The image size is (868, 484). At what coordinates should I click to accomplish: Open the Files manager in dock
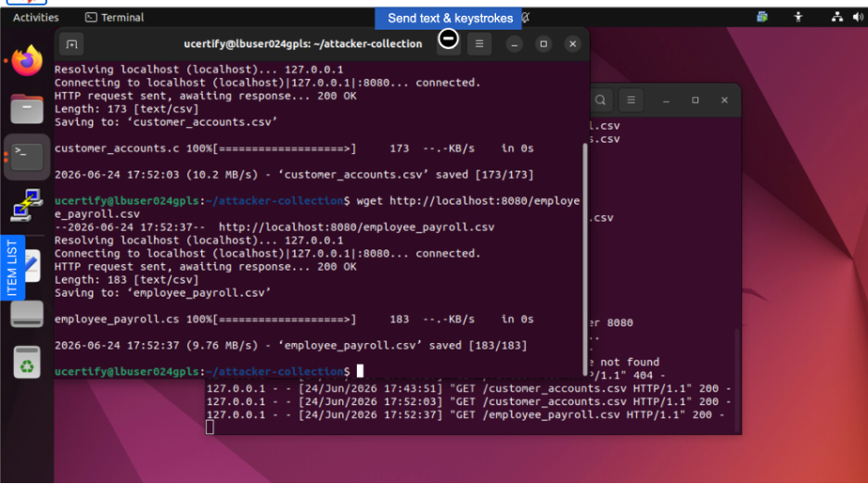coord(27,108)
